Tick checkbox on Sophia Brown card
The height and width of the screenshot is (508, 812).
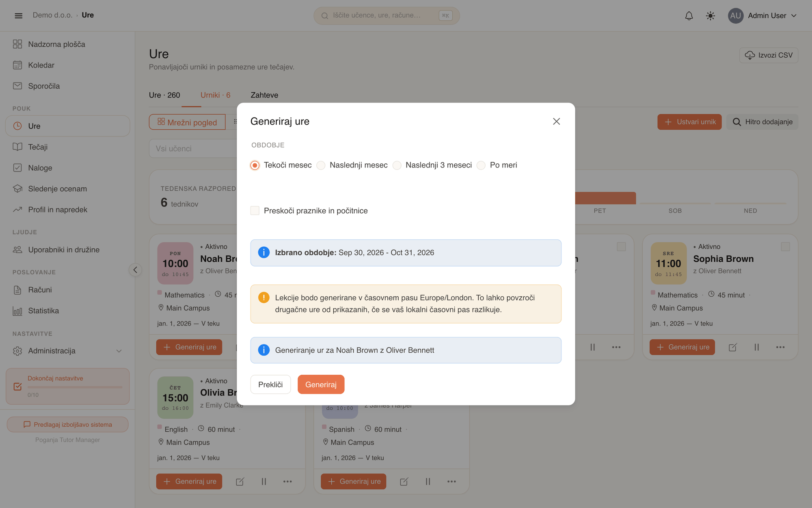point(785,247)
